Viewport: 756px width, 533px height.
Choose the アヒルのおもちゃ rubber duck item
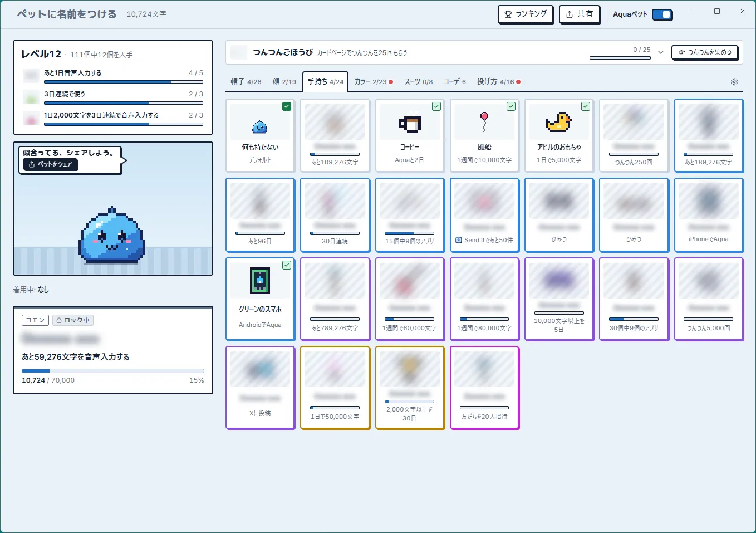[x=559, y=135]
